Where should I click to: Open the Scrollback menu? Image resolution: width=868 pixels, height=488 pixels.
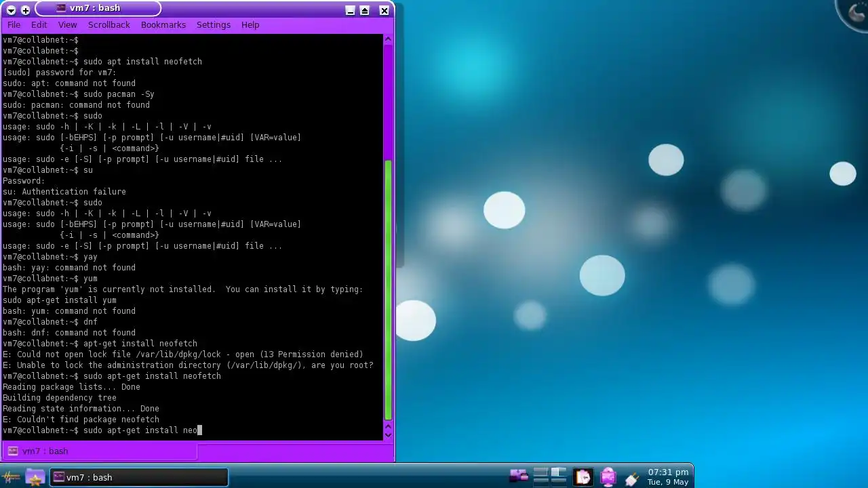pyautogui.click(x=108, y=24)
